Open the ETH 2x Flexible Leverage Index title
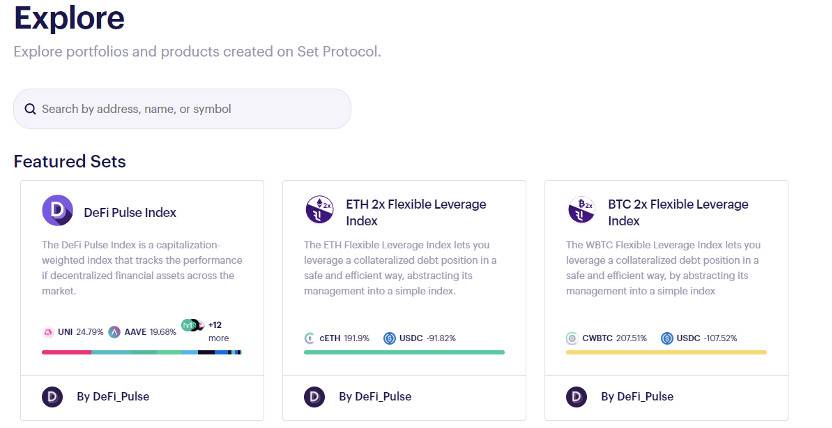Screen dimensions: 832x428 [x=416, y=212]
